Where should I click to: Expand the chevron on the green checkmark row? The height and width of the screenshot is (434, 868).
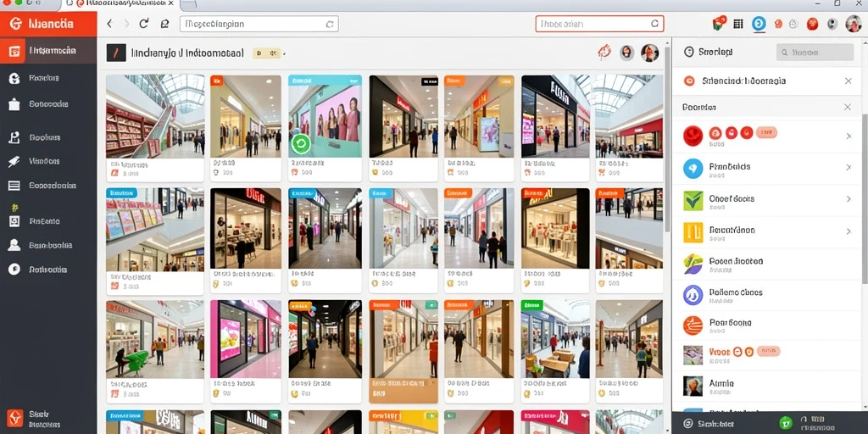click(849, 198)
